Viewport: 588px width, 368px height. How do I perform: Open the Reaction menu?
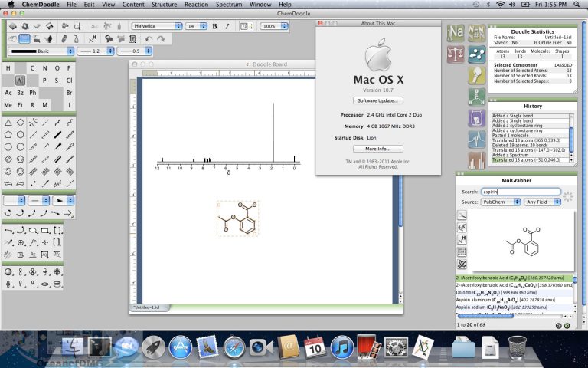click(196, 5)
